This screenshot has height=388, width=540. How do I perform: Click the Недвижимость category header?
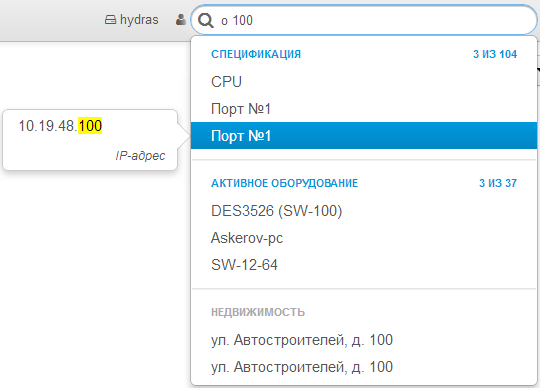click(x=258, y=312)
